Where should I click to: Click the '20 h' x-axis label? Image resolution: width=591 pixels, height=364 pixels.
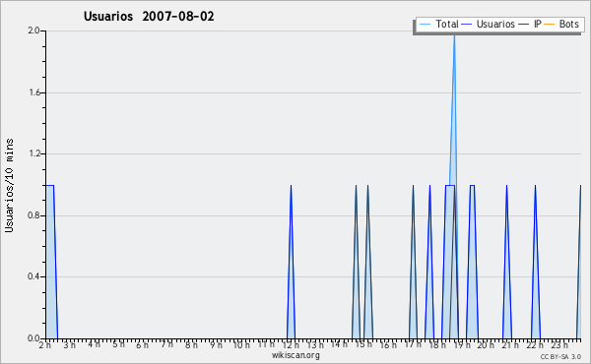(x=486, y=344)
